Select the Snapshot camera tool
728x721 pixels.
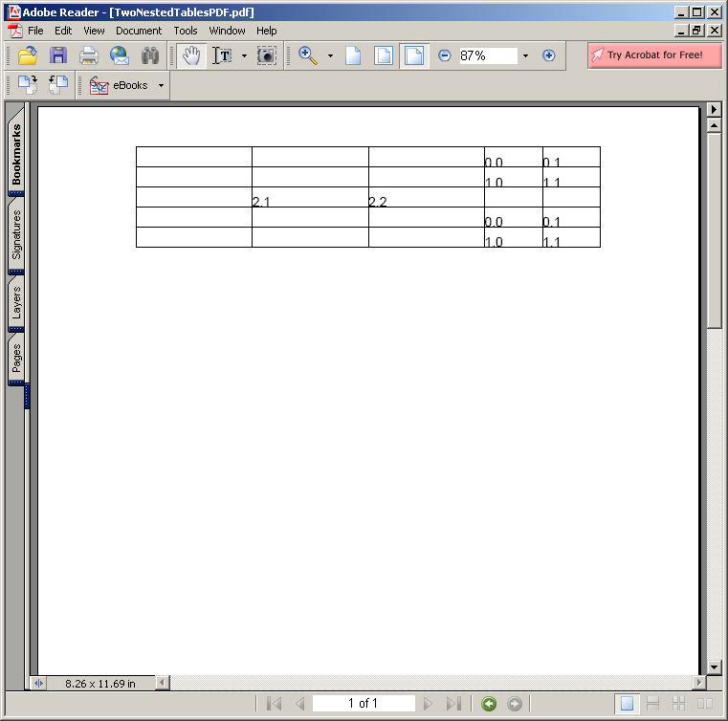pos(267,55)
